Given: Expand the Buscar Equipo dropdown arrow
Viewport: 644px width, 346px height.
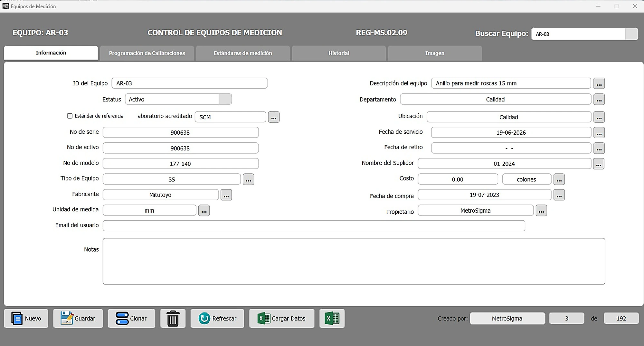Looking at the screenshot, I should 631,34.
